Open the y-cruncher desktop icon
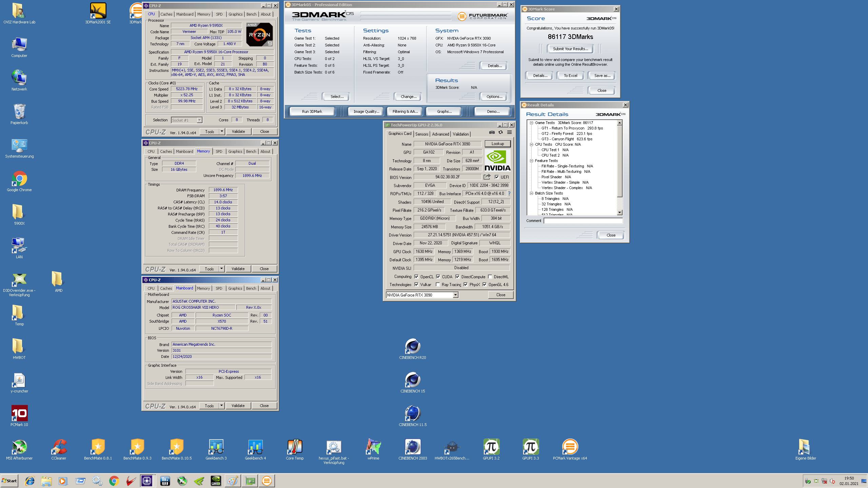Screen dimensions: 868x488 [19, 383]
